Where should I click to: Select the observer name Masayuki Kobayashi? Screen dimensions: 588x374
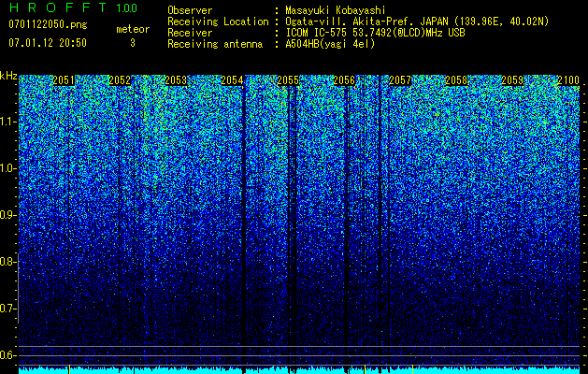click(336, 10)
